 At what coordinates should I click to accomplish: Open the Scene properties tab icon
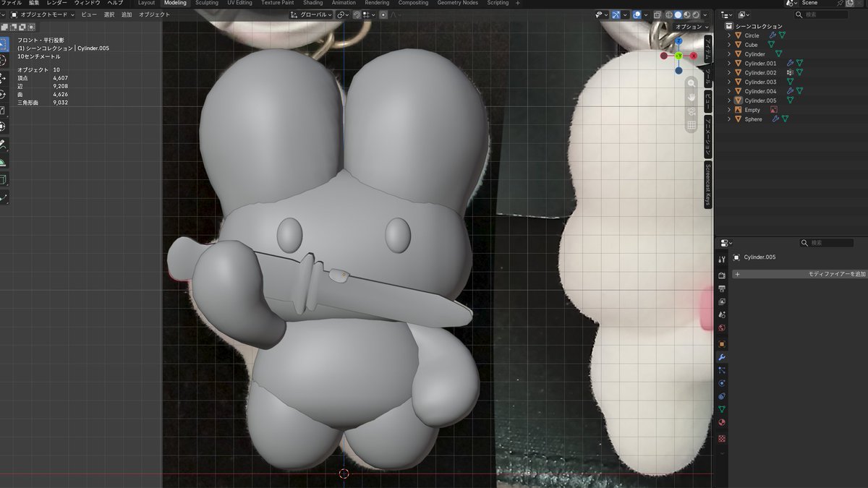pyautogui.click(x=721, y=314)
